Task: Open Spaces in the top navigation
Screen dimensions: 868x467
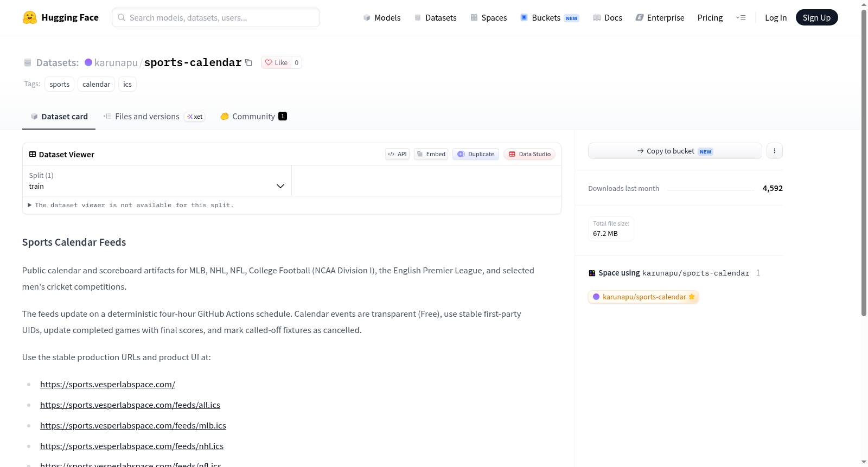Action: tap(488, 17)
